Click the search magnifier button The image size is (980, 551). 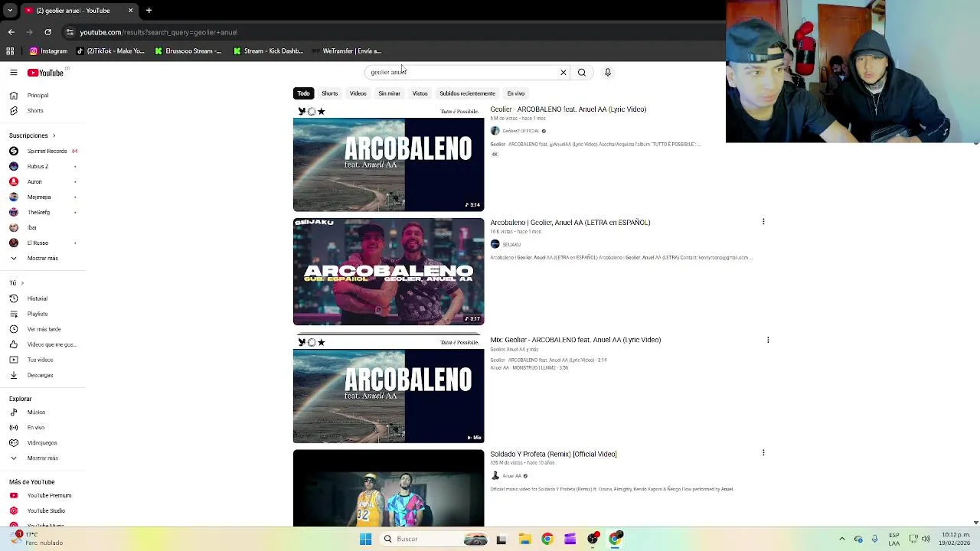pos(582,73)
